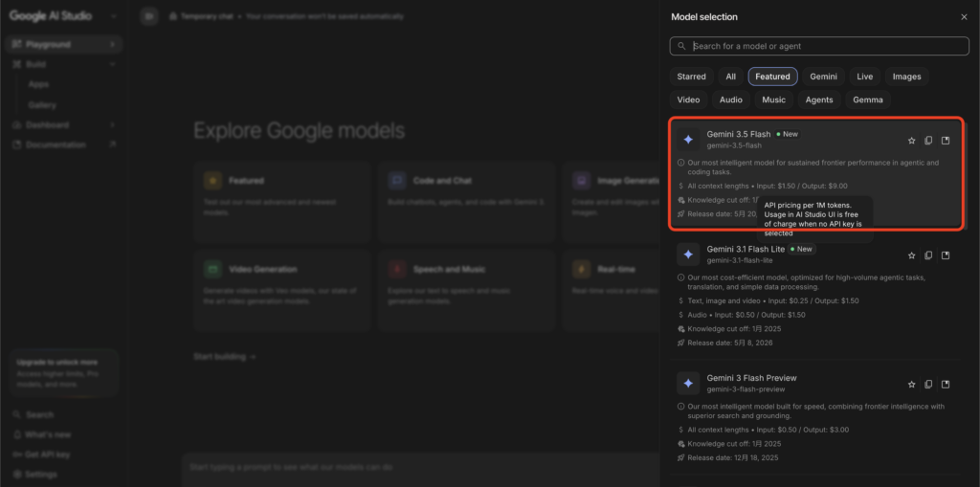Click the Gemini 3 Flash Preview model name
Image resolution: width=980 pixels, height=487 pixels.
pos(752,378)
